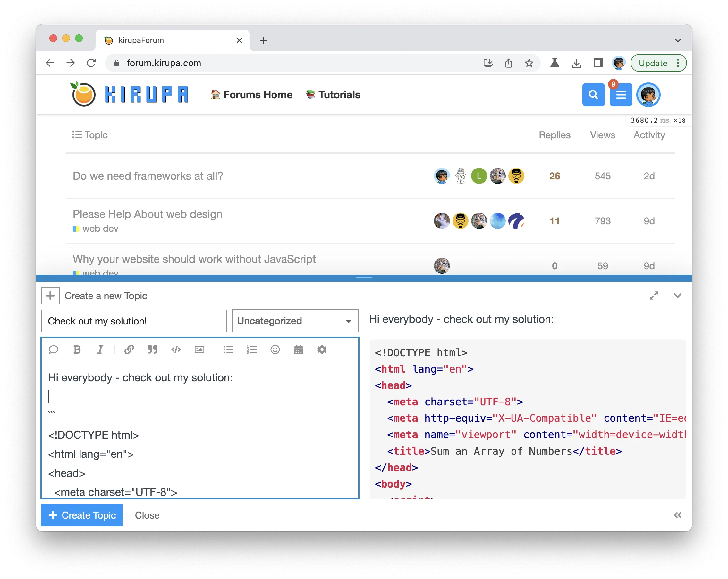728x579 pixels.
Task: Open the hamburger menu with notifications badge
Action: click(621, 95)
